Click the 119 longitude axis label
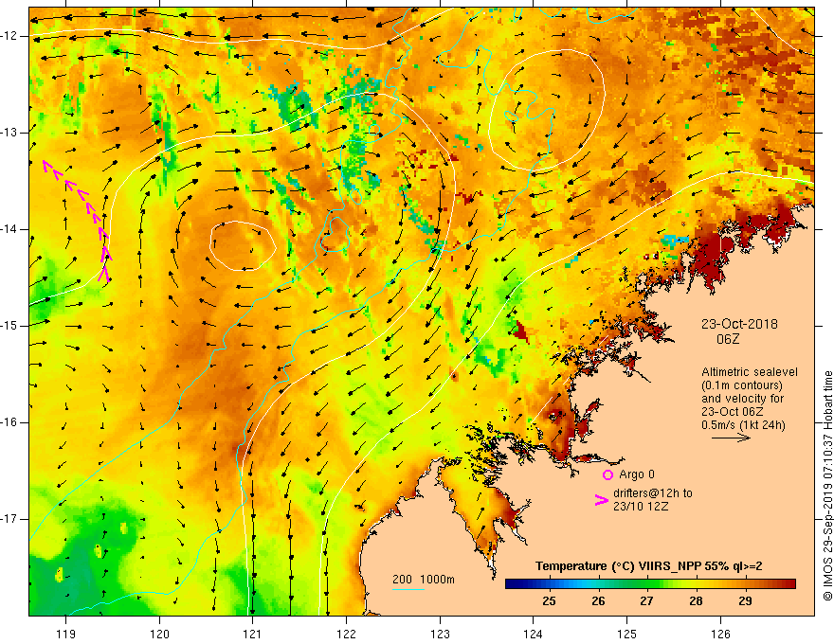This screenshot has height=644, width=834. coord(66,634)
